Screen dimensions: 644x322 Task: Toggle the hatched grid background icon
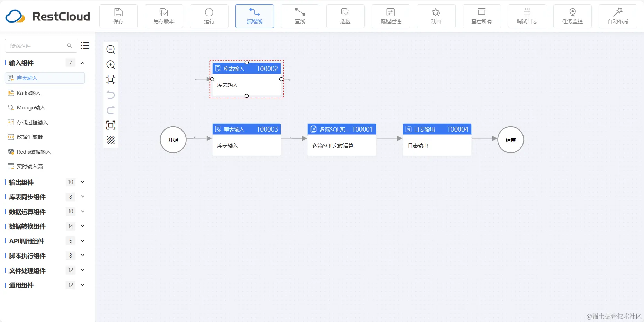tap(111, 140)
